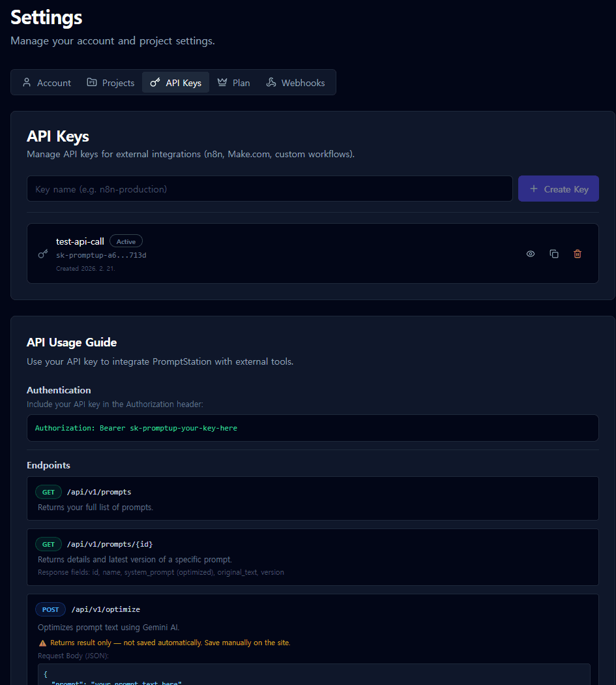616x685 pixels.
Task: Click the Create Key button
Action: tap(558, 189)
